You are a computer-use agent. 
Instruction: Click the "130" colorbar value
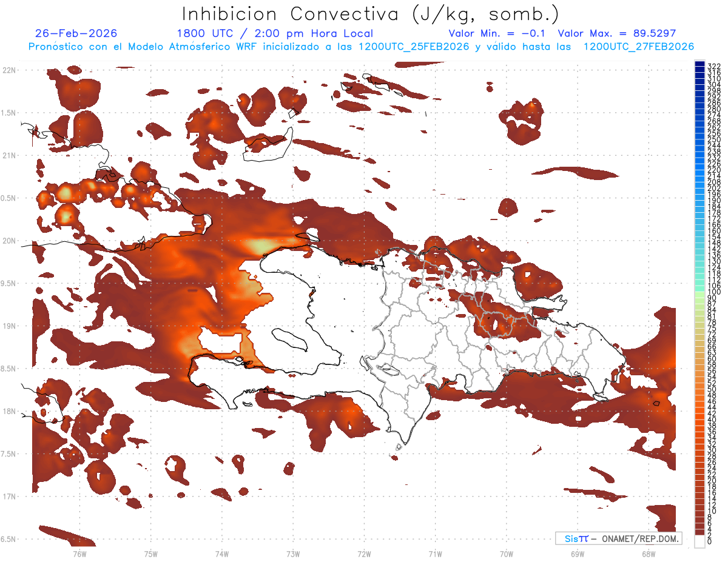click(x=714, y=261)
